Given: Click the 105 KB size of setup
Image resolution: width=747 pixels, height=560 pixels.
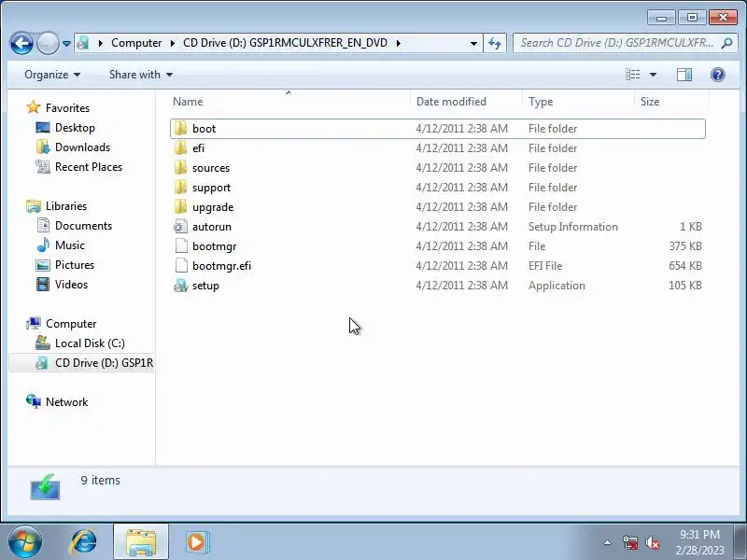Looking at the screenshot, I should coord(685,286).
